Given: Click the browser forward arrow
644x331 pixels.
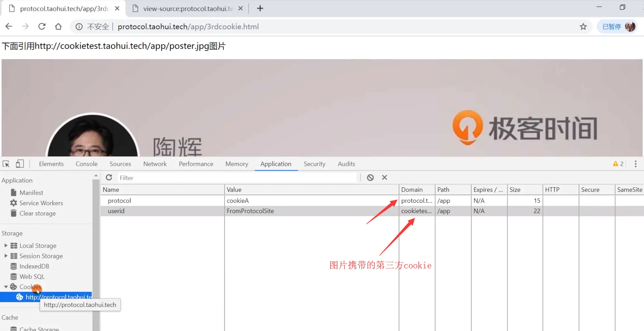Looking at the screenshot, I should click(25, 26).
